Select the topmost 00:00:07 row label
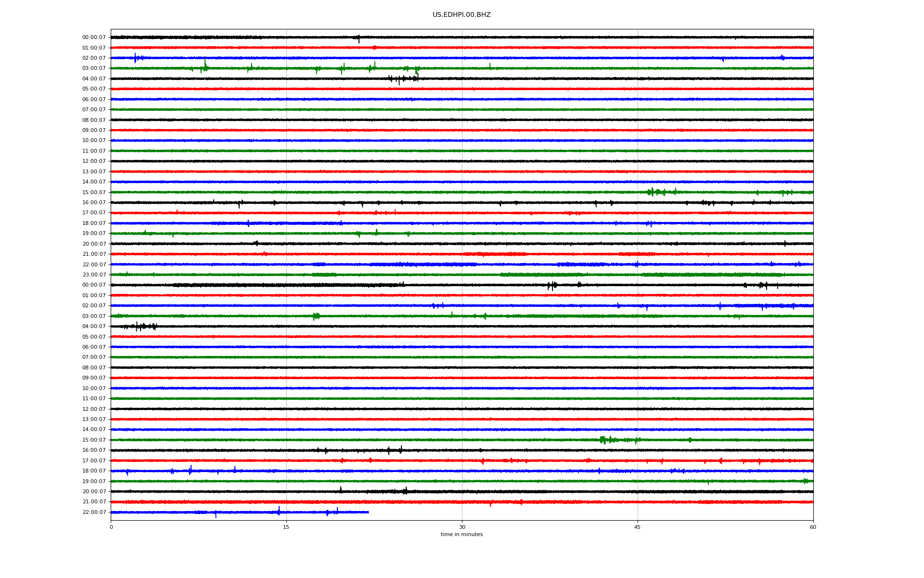This screenshot has width=924, height=578. pyautogui.click(x=94, y=38)
